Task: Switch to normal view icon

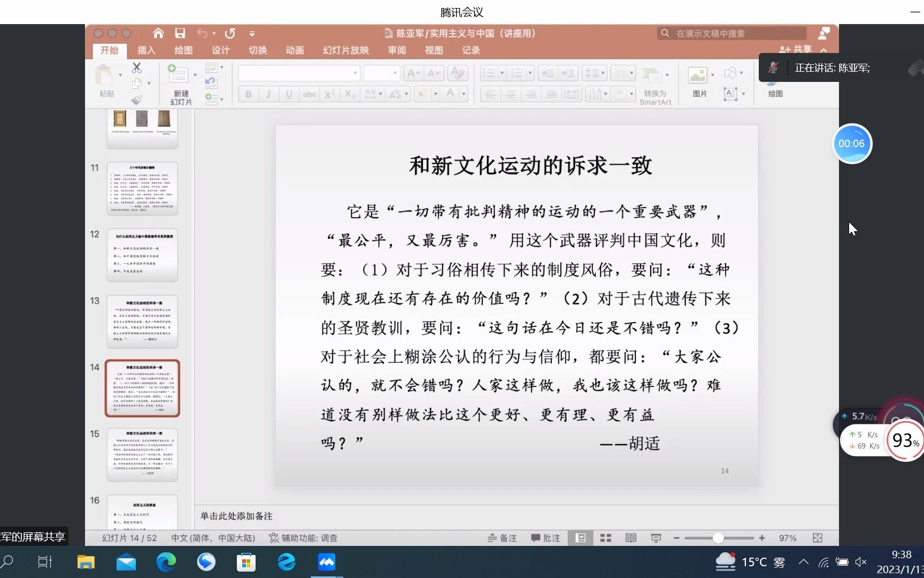Action: (580, 538)
